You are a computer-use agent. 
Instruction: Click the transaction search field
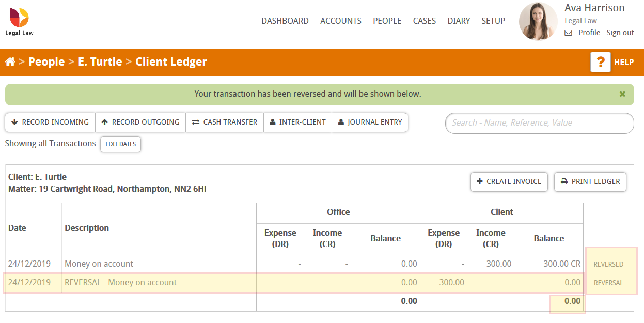(x=539, y=123)
